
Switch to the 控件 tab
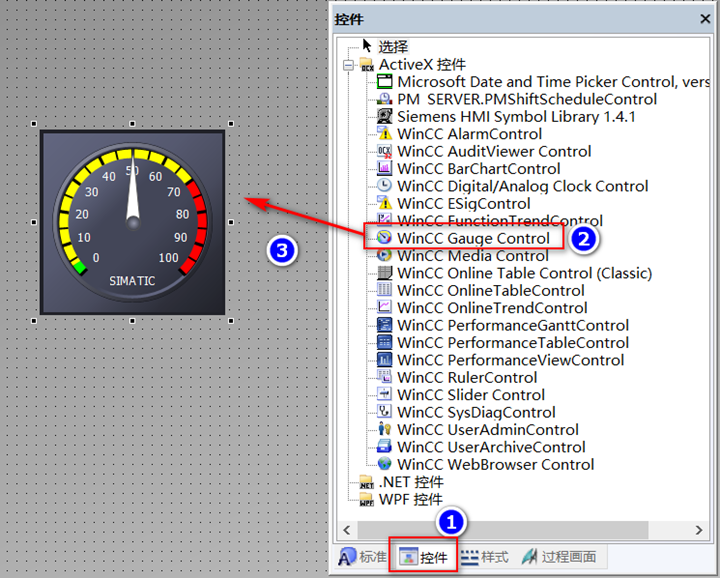[423, 557]
